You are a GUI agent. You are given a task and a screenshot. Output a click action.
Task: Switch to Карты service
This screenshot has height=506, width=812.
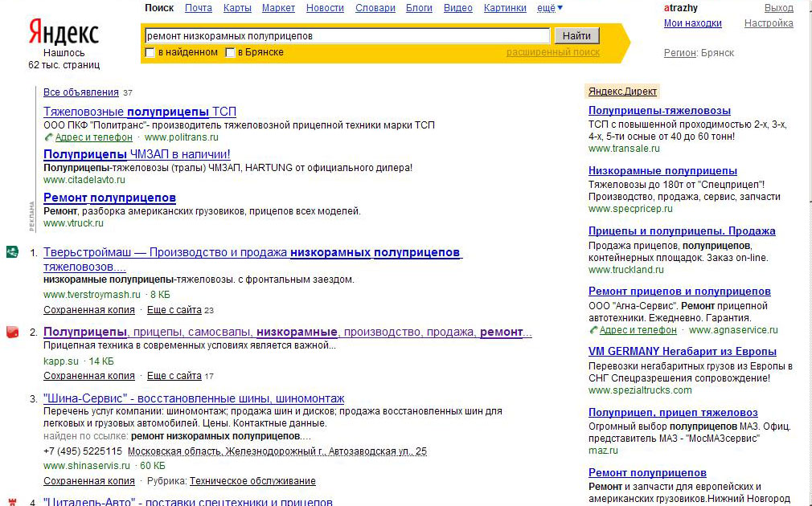tap(237, 8)
